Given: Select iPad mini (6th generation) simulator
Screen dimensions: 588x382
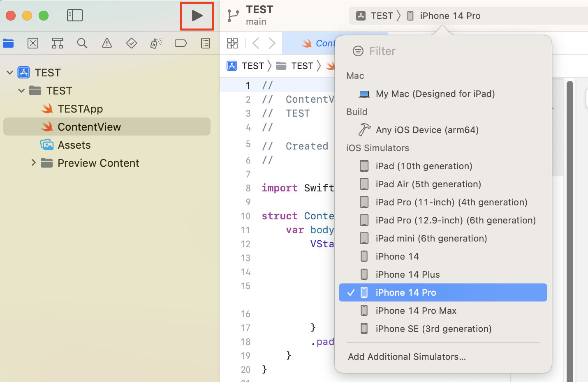Looking at the screenshot, I should point(443,239).
